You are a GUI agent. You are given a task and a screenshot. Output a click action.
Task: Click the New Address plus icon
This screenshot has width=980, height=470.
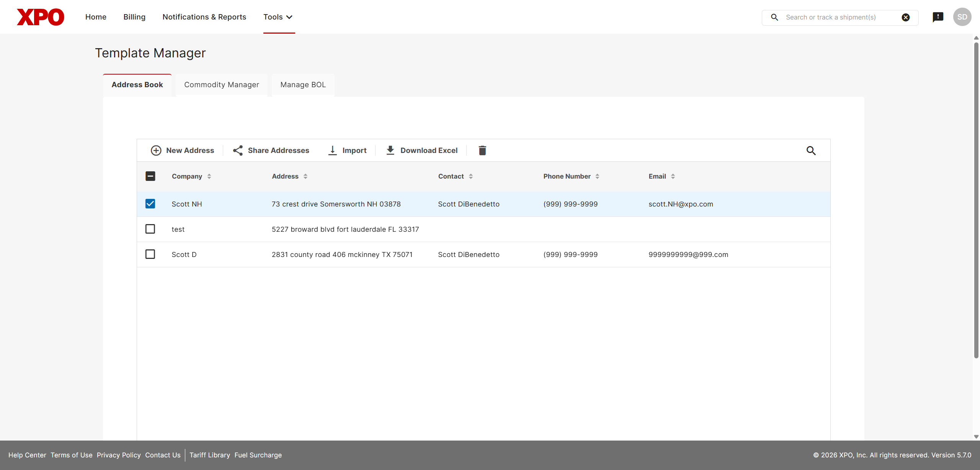[156, 150]
